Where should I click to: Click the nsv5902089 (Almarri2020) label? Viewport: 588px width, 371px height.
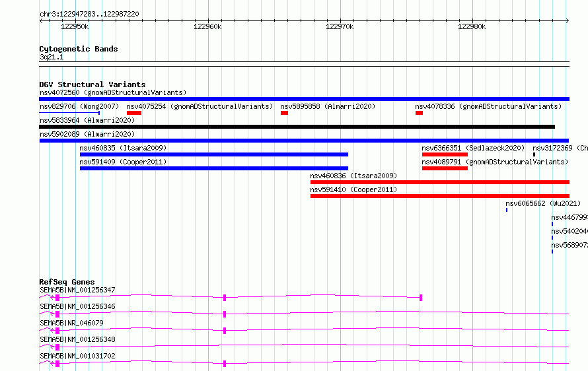[87, 134]
